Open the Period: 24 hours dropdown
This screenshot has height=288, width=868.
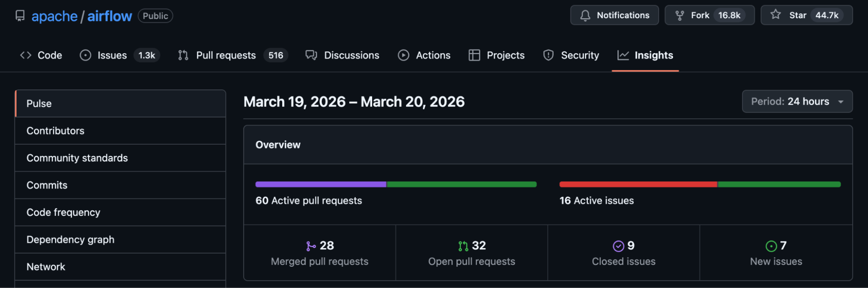[797, 102]
